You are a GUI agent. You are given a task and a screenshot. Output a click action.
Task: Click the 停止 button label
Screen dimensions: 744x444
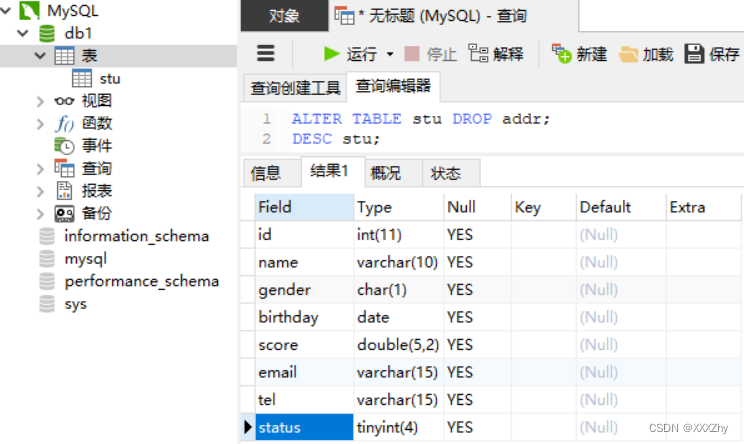[x=441, y=54]
